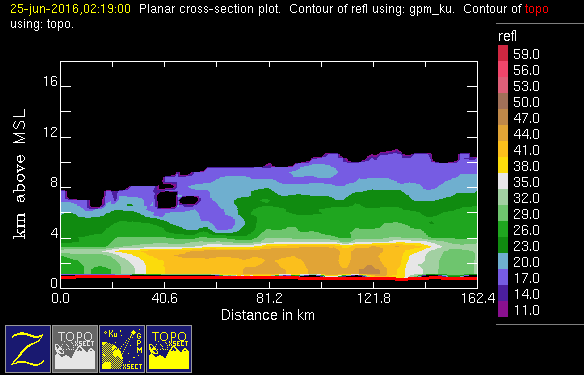Pick the 50.0 brown legend swatch

pyautogui.click(x=503, y=101)
